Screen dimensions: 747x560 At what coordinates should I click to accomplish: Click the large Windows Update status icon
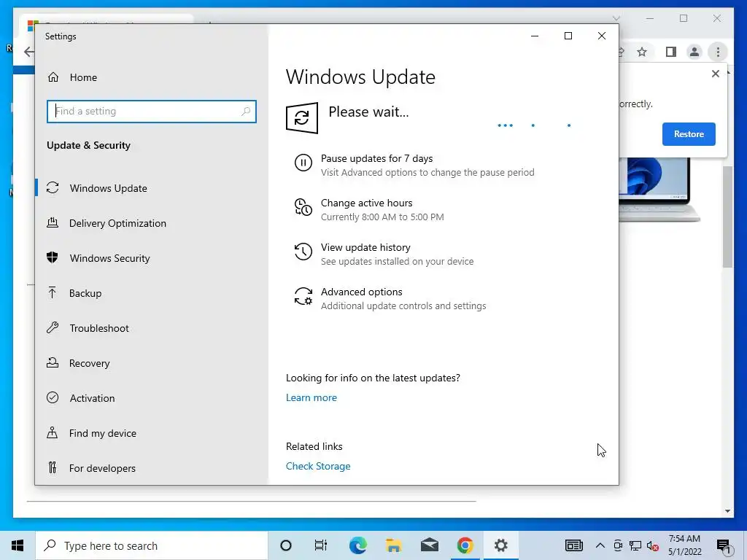tap(302, 117)
